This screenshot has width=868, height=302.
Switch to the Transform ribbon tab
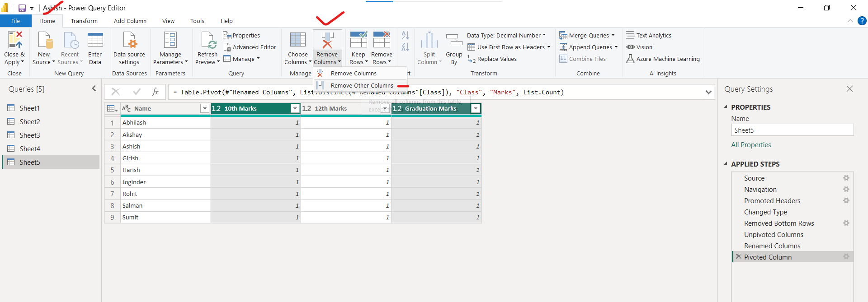click(x=84, y=21)
